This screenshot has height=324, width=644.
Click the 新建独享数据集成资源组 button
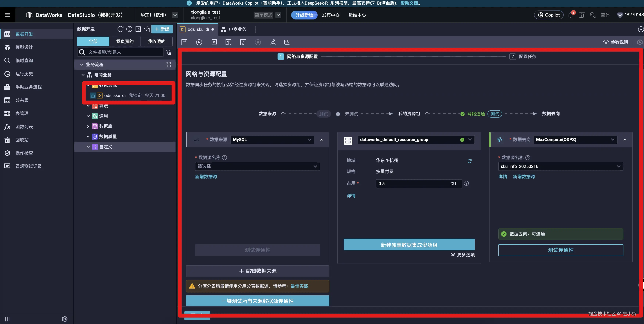409,245
